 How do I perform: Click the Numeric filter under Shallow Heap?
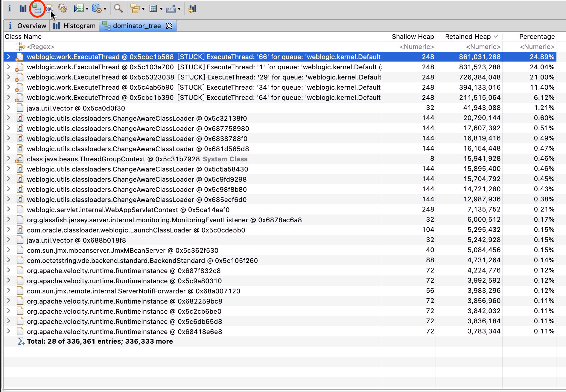pyautogui.click(x=416, y=47)
